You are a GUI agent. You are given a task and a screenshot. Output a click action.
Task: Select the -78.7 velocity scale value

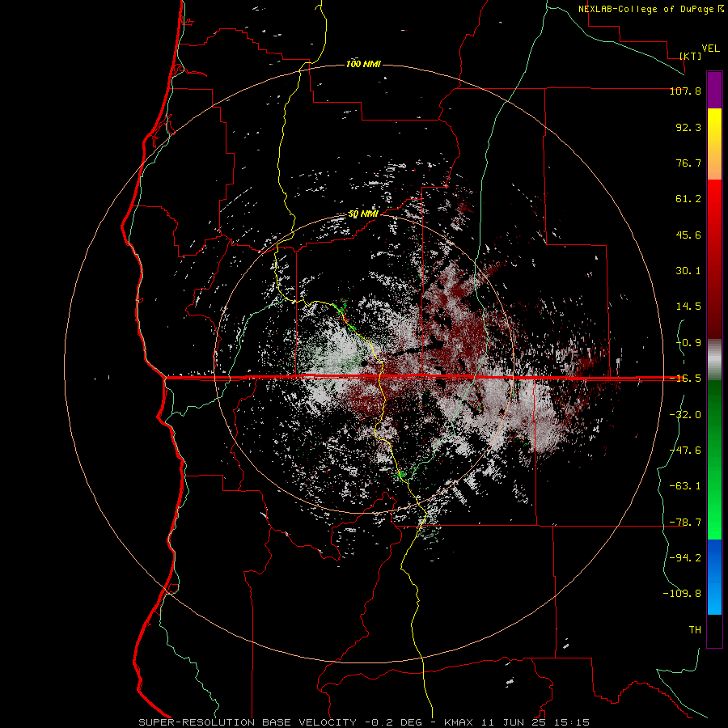685,523
